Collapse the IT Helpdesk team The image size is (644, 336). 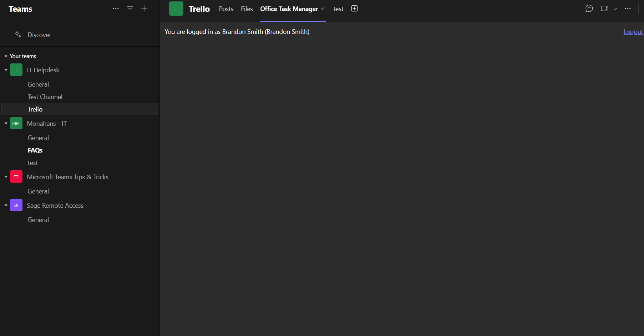[6, 70]
